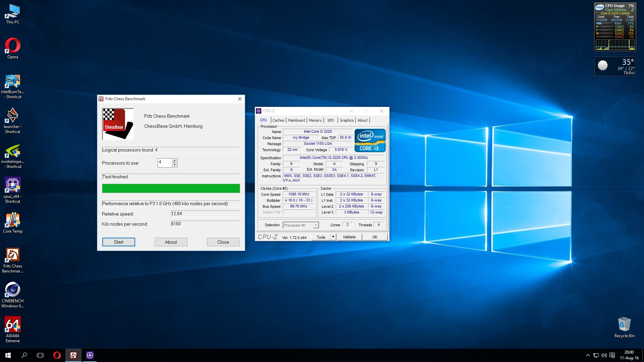The height and width of the screenshot is (362, 644).
Task: Decrease processors to use with down arrow
Action: [x=174, y=165]
